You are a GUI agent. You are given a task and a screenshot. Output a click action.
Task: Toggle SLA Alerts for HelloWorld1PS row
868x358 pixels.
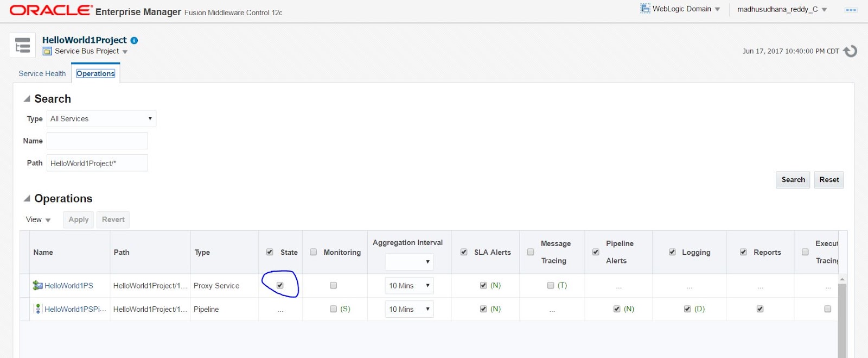click(483, 285)
